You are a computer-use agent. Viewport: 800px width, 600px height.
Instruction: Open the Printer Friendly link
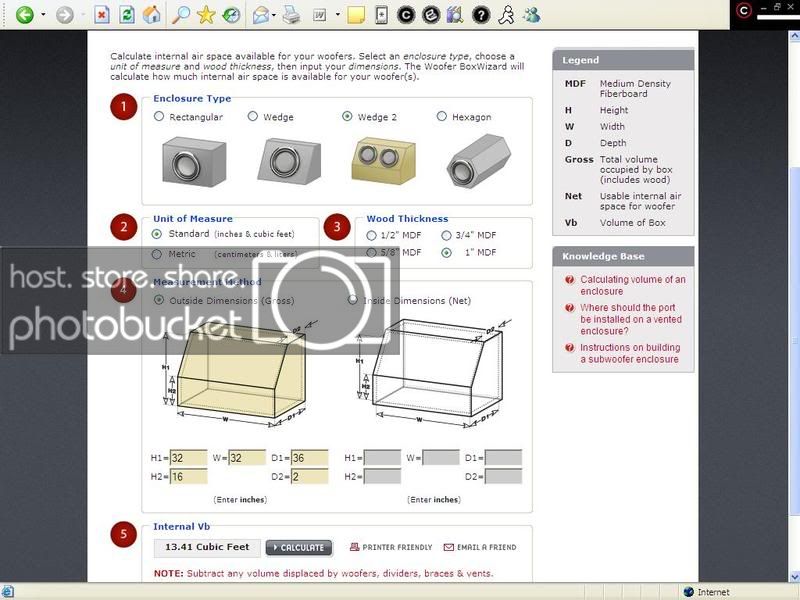391,547
